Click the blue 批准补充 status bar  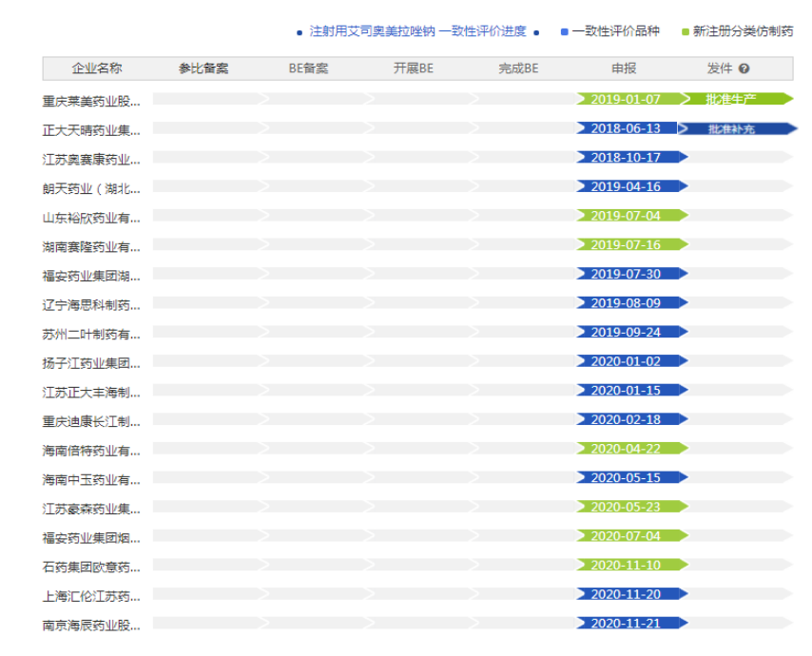tap(738, 128)
